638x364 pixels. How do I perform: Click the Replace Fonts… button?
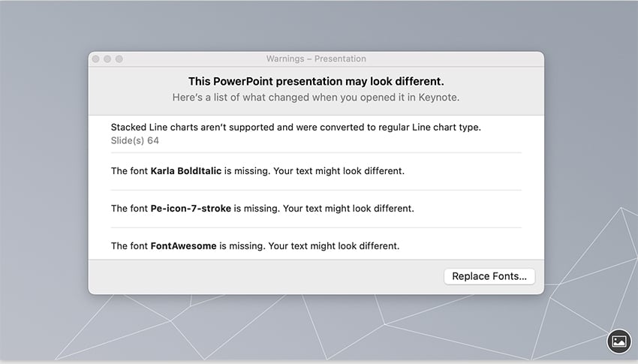489,276
